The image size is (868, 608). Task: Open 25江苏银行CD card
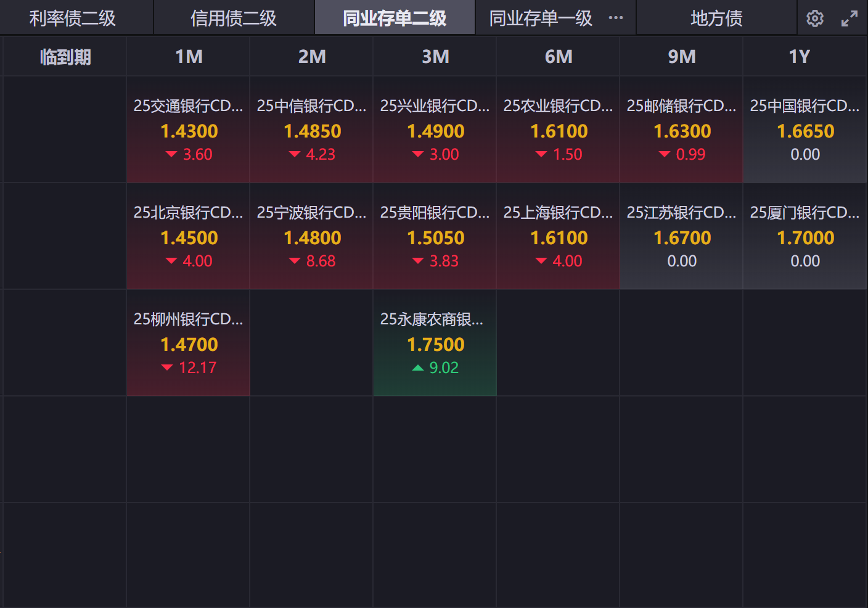coord(681,236)
